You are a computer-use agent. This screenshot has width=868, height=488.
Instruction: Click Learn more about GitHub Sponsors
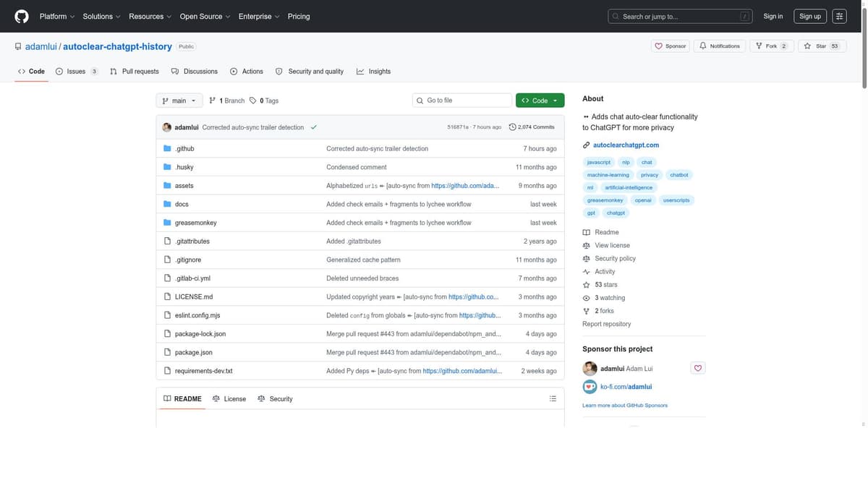(x=625, y=405)
